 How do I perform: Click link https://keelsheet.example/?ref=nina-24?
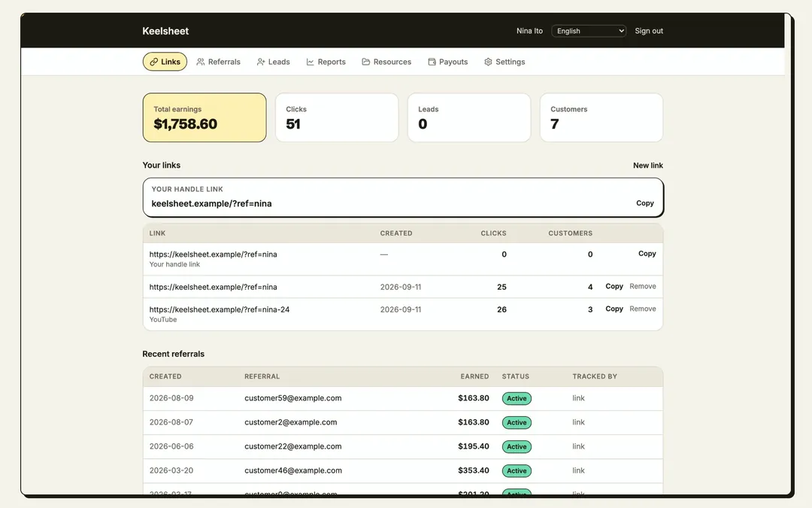pos(219,309)
